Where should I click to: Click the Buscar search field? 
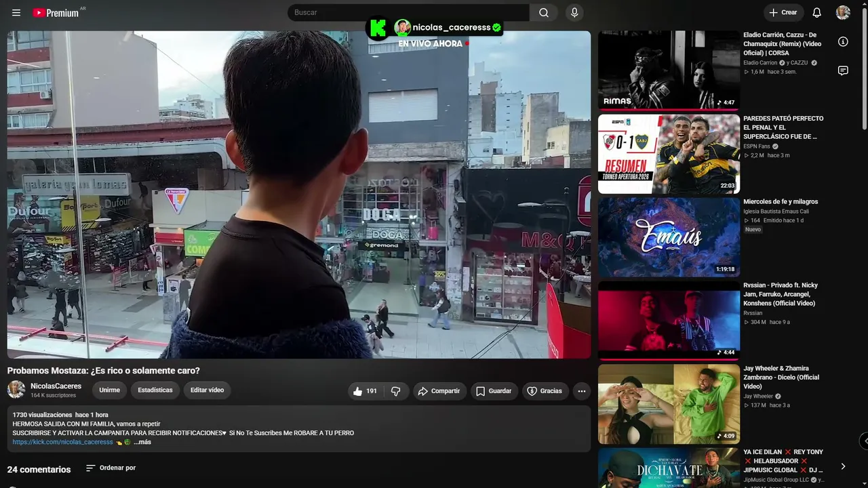coord(408,13)
